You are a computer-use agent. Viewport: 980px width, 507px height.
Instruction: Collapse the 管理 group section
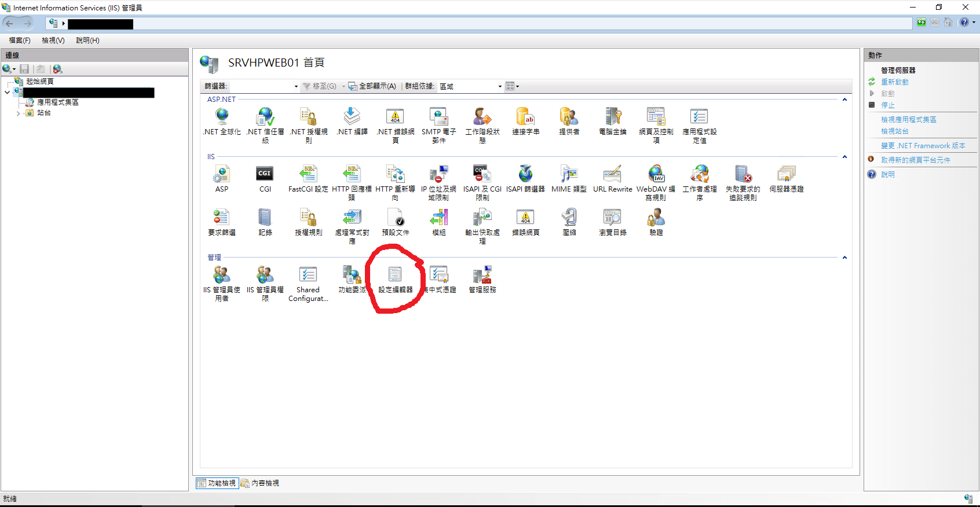coord(844,258)
